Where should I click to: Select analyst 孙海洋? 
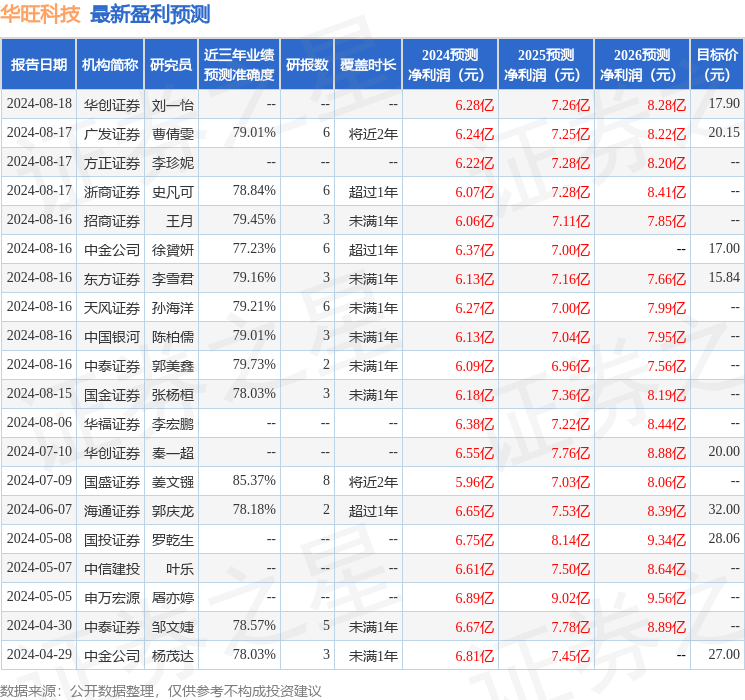tap(172, 308)
